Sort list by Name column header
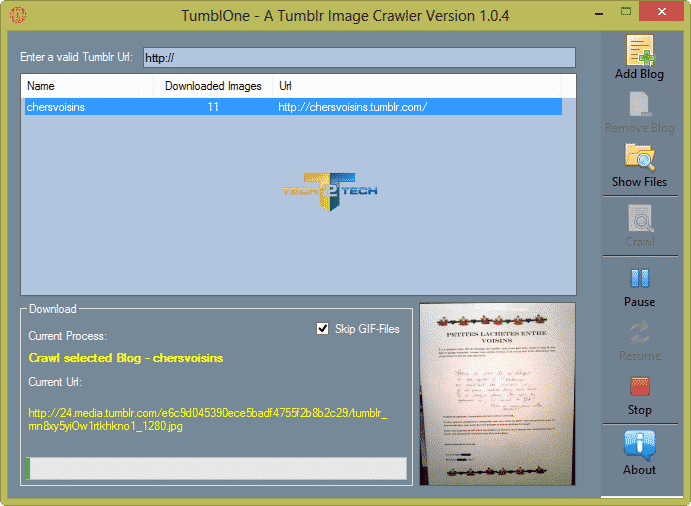The width and height of the screenshot is (691, 506). pos(88,86)
